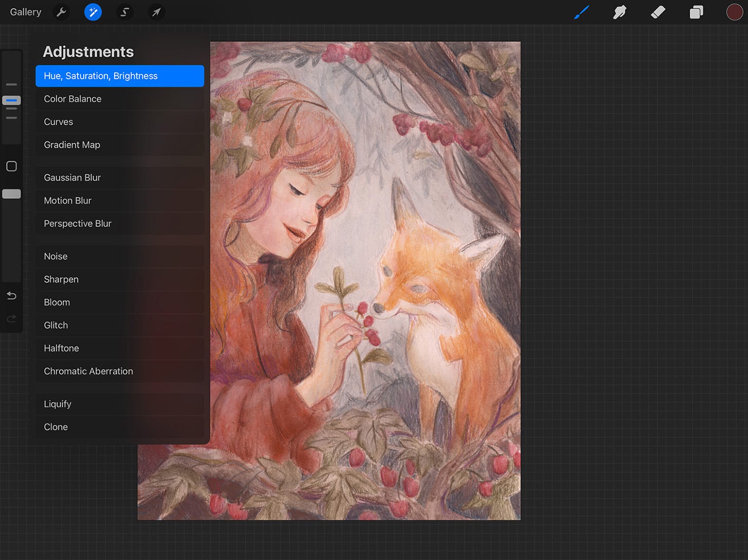This screenshot has height=560, width=748.
Task: Choose the Clone adjustment
Action: pos(55,427)
